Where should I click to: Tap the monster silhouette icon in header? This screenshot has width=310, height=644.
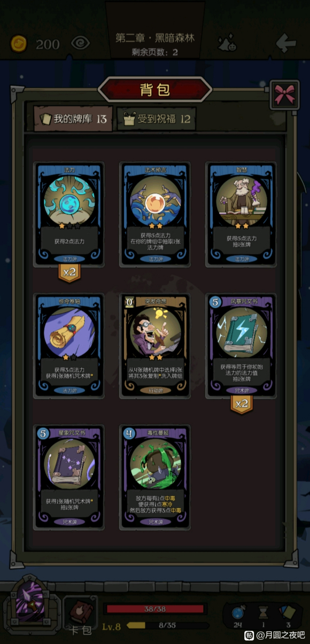229,43
